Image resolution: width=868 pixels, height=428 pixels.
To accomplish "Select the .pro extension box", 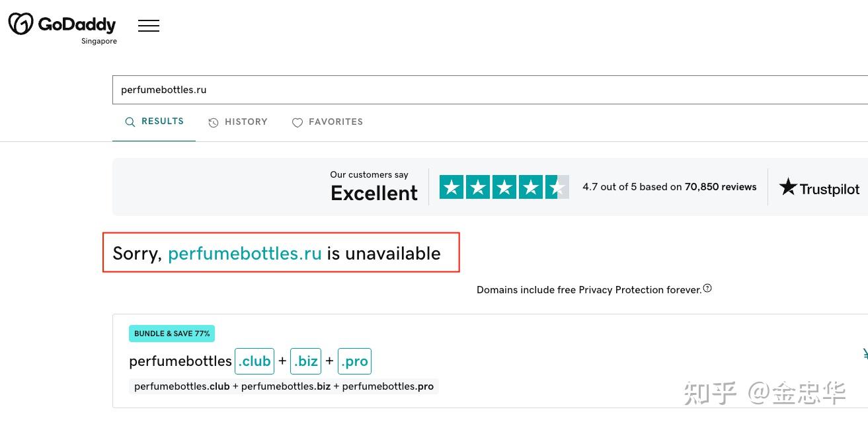I will point(354,361).
